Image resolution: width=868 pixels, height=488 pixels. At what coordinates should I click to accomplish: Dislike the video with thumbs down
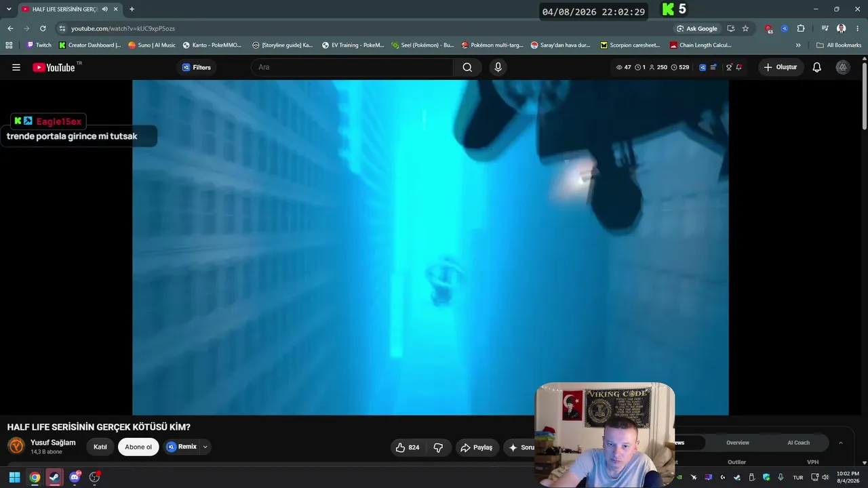pyautogui.click(x=438, y=447)
